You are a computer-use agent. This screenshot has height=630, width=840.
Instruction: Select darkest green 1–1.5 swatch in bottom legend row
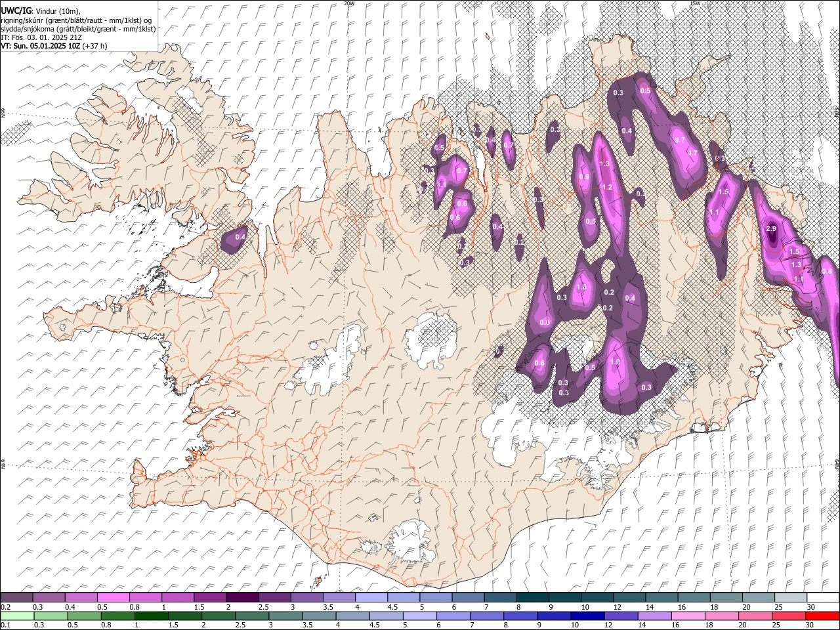click(151, 616)
